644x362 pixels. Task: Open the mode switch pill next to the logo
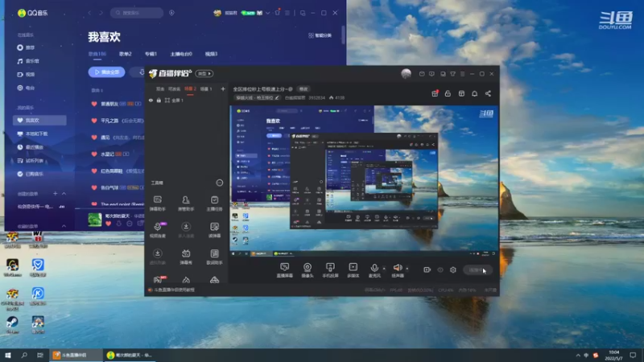pyautogui.click(x=204, y=73)
